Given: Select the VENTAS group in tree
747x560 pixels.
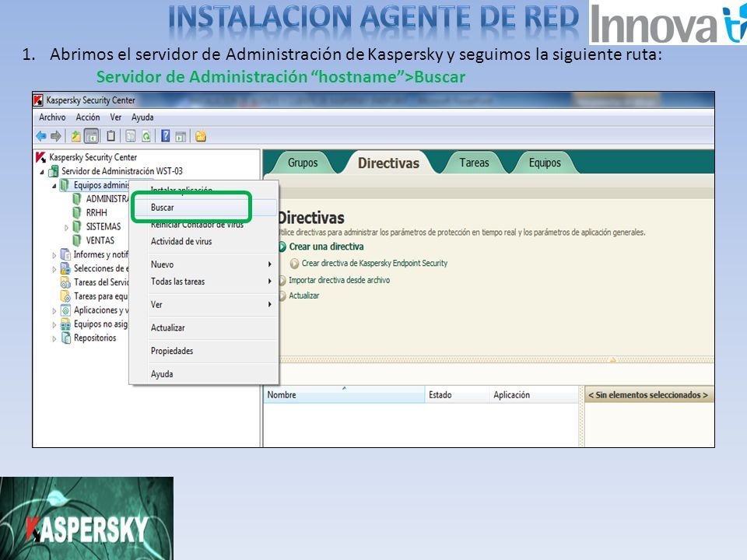Looking at the screenshot, I should [100, 240].
